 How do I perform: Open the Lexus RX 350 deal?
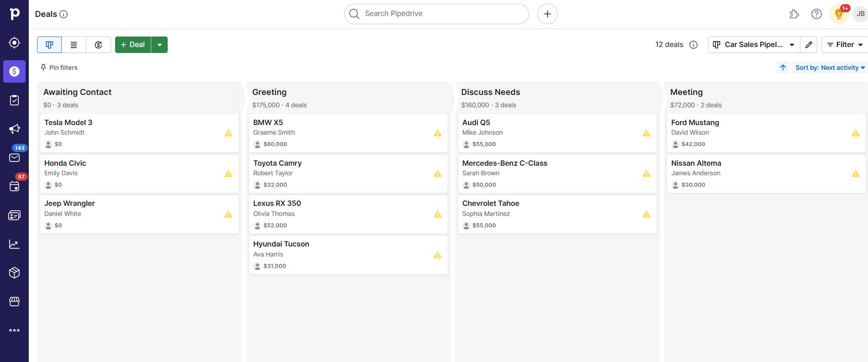pyautogui.click(x=348, y=214)
